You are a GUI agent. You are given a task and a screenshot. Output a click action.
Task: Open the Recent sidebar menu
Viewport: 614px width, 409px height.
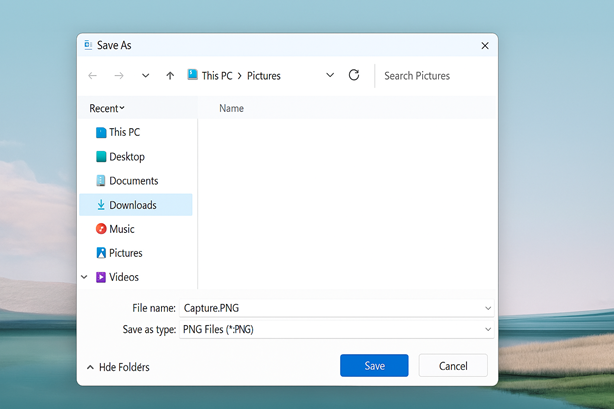click(107, 108)
